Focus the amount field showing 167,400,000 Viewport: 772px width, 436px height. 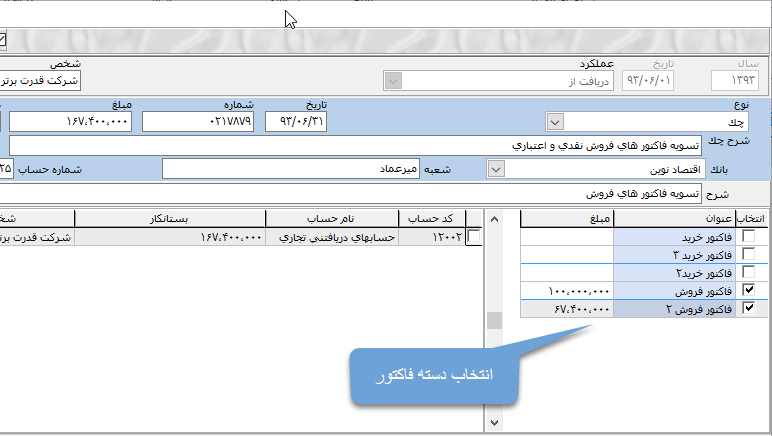click(70, 122)
